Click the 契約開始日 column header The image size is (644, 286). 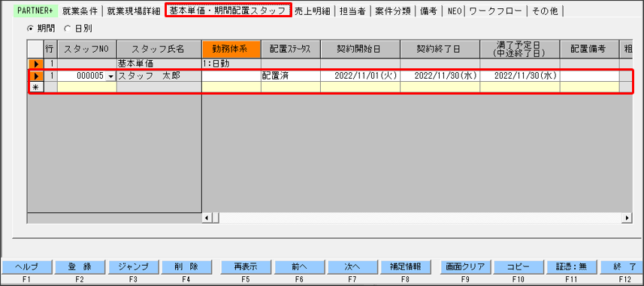tap(360, 50)
